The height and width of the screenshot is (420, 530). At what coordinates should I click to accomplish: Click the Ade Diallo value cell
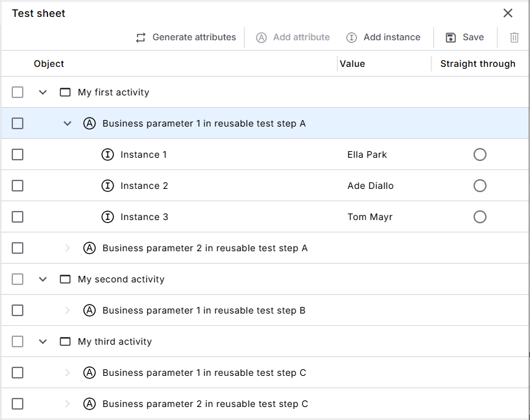[x=370, y=186]
